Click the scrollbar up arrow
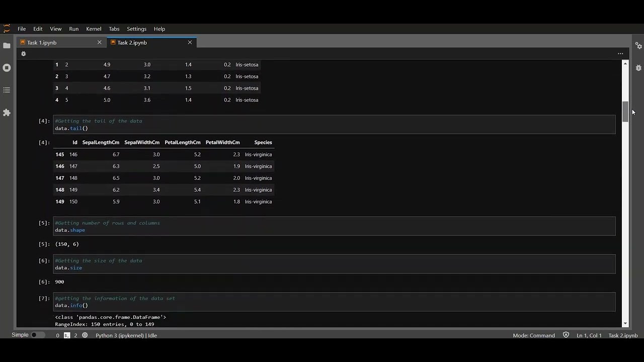 point(625,63)
